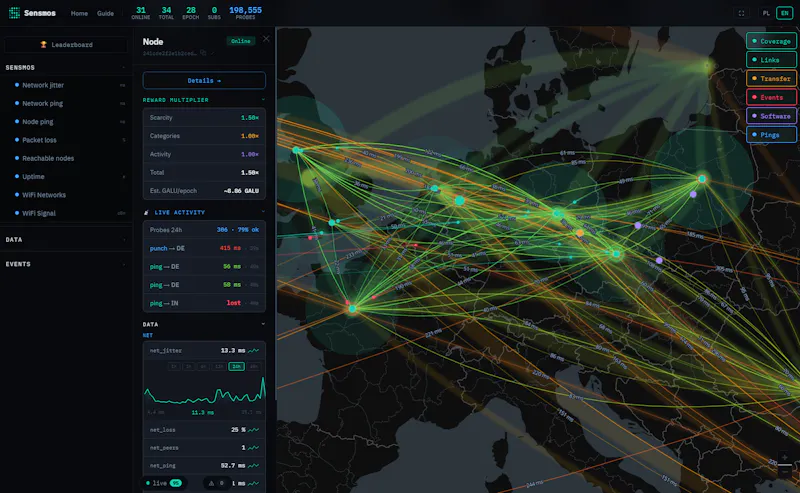Click the 28 epoch counter
The height and width of the screenshot is (493, 800).
[x=191, y=13]
